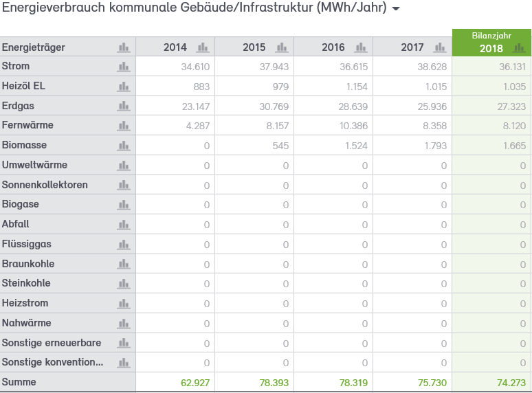Show chart for Nahwärme row
532x393 pixels.
click(124, 324)
